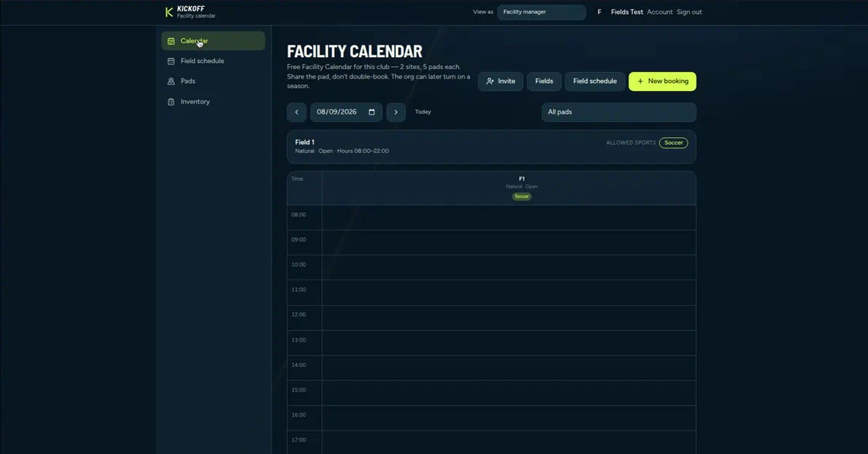Click the 12:00 time slot row
Image resolution: width=868 pixels, height=454 pixels.
pos(491,318)
